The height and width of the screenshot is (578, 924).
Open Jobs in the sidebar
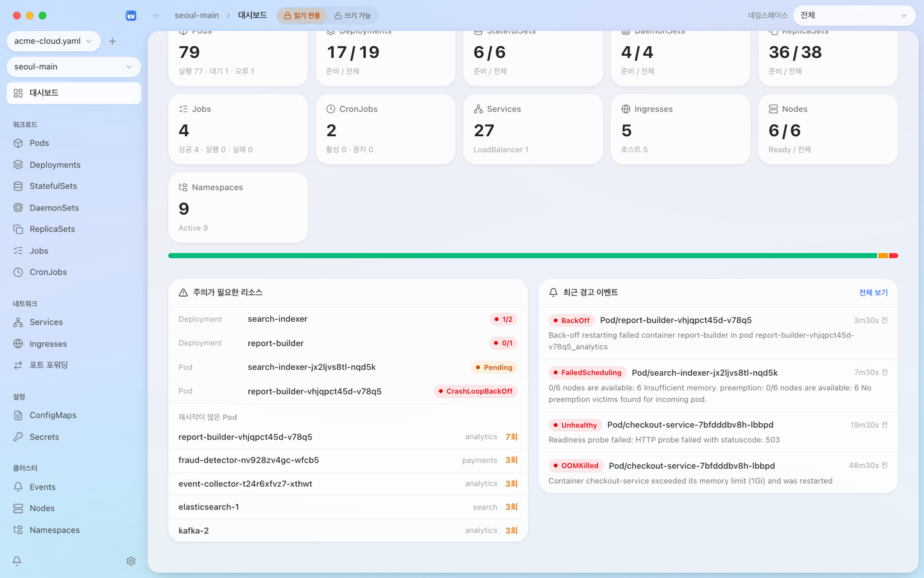coord(74,250)
